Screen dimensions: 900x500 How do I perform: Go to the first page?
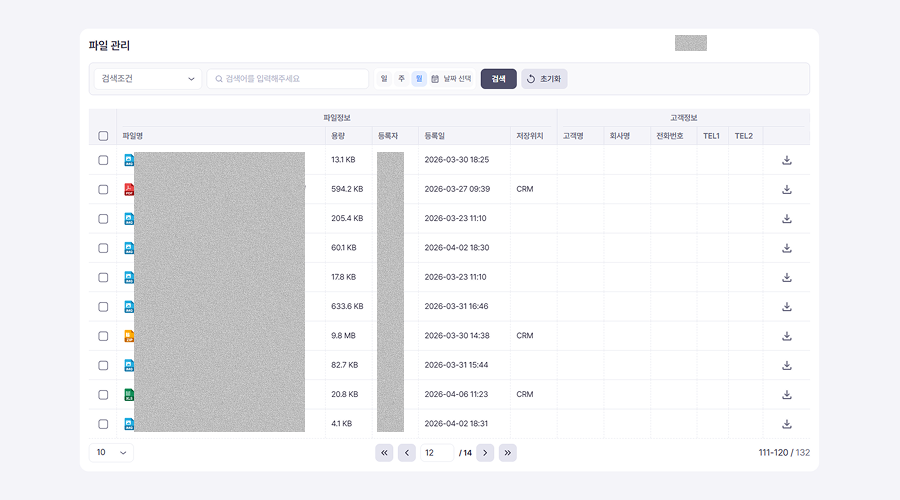point(384,453)
